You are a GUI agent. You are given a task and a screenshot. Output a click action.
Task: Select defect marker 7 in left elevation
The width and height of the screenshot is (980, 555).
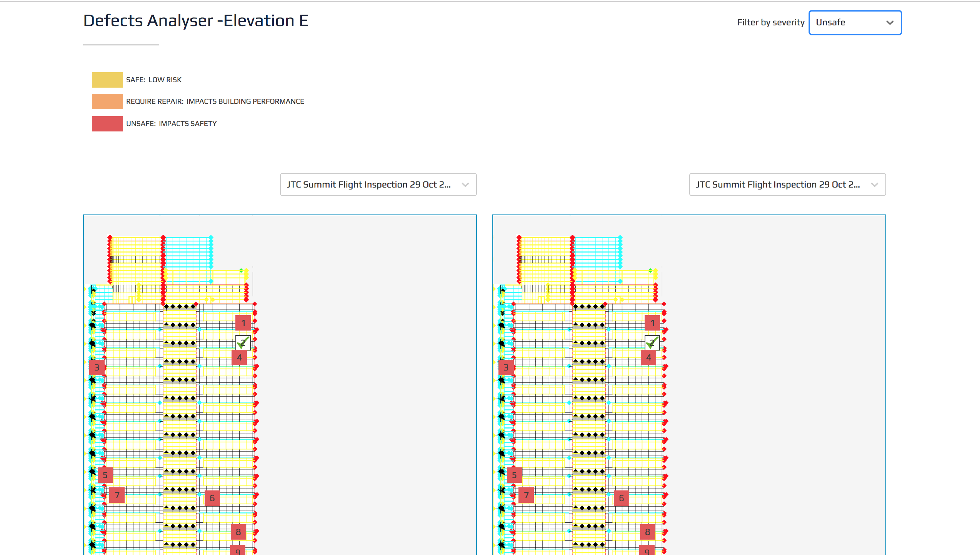117,495
